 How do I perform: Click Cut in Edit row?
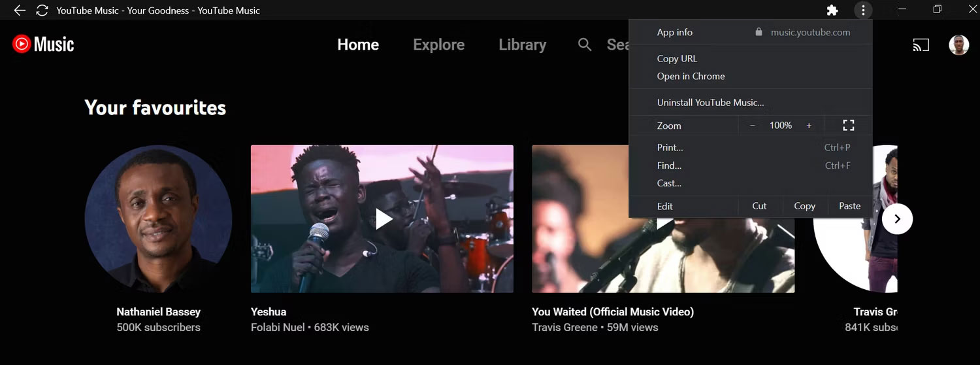click(x=759, y=205)
